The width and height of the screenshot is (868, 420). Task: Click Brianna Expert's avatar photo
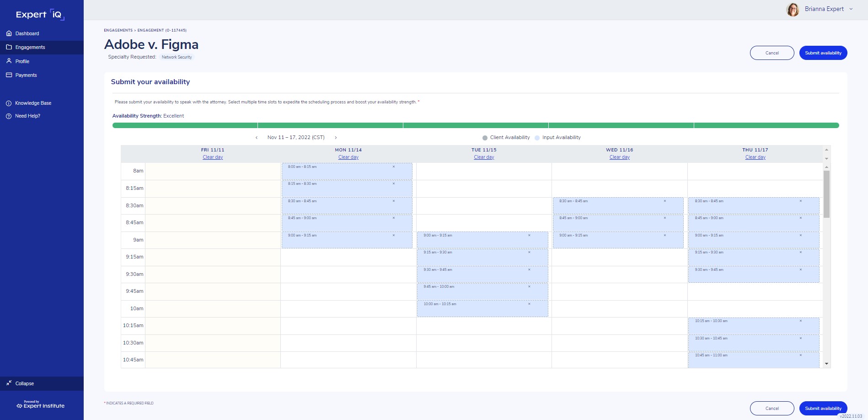[x=793, y=9]
